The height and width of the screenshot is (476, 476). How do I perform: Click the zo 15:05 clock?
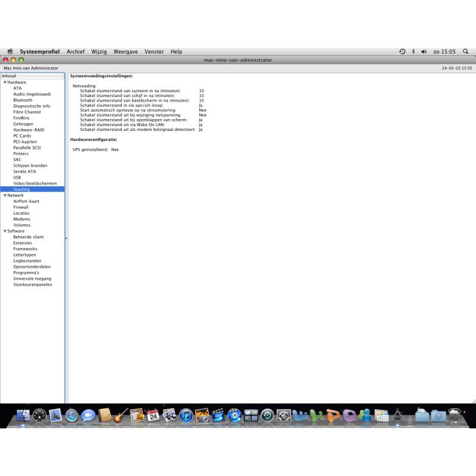coord(444,52)
